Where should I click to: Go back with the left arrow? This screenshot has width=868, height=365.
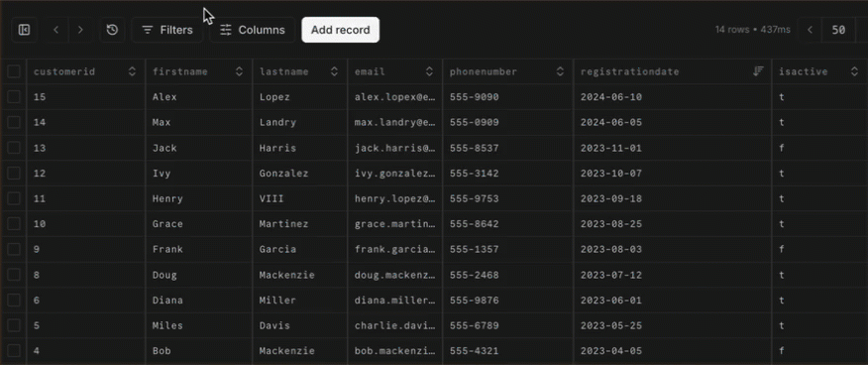point(55,30)
